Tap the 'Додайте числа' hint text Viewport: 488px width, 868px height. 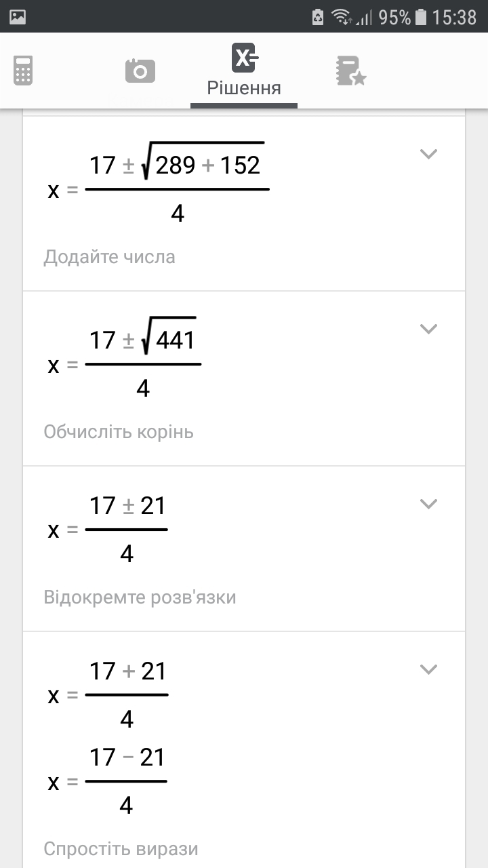[110, 257]
